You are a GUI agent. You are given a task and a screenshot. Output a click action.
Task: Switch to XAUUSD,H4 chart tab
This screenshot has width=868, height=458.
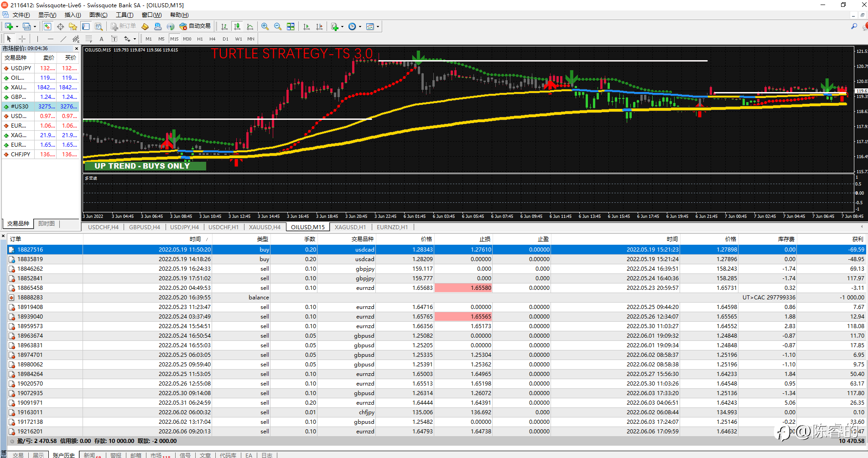pyautogui.click(x=265, y=227)
